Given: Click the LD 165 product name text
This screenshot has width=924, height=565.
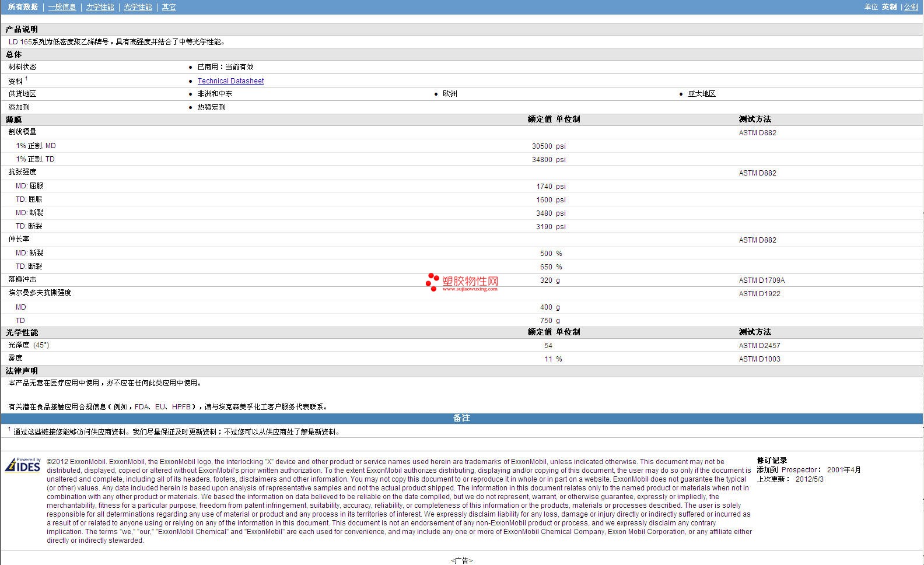Looking at the screenshot, I should point(20,42).
